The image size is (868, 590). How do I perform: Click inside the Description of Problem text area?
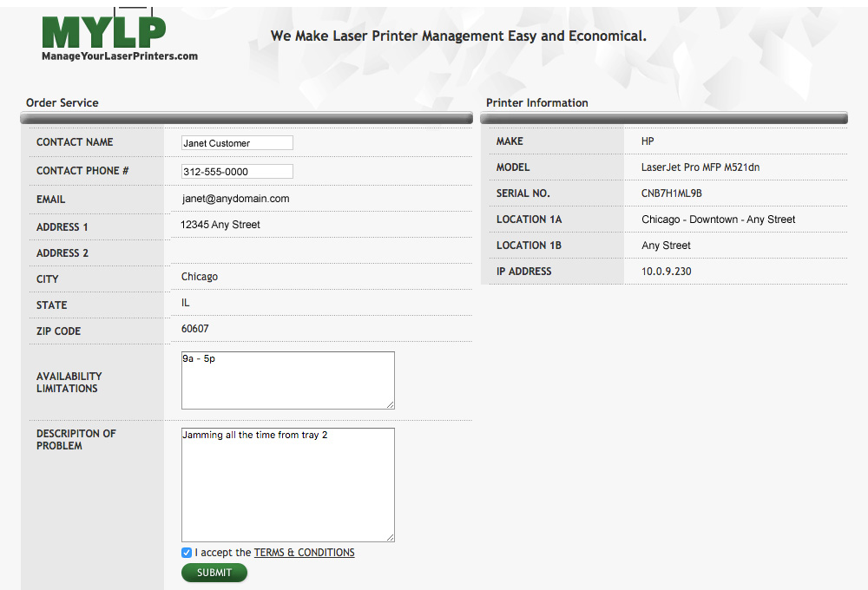[287, 484]
